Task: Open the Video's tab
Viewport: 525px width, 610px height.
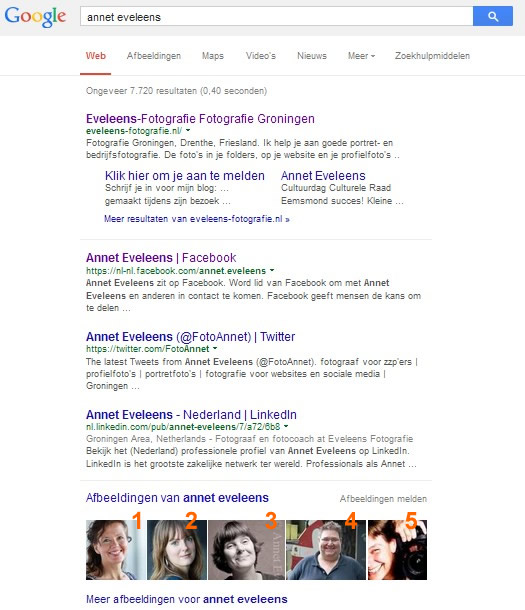Action: (261, 56)
